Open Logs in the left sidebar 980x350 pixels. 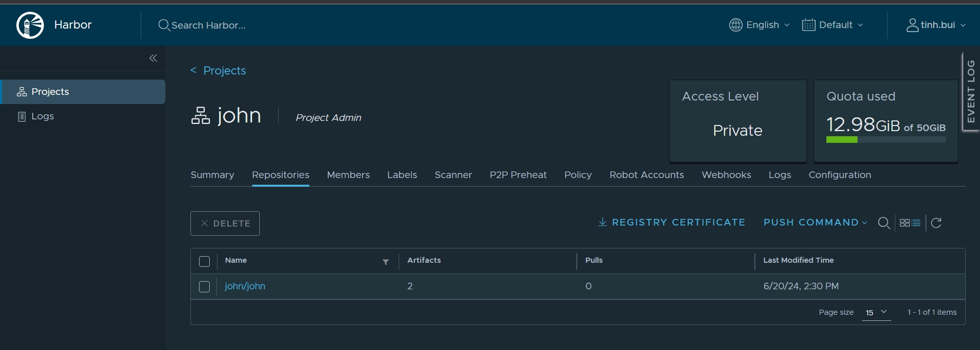coord(42,116)
